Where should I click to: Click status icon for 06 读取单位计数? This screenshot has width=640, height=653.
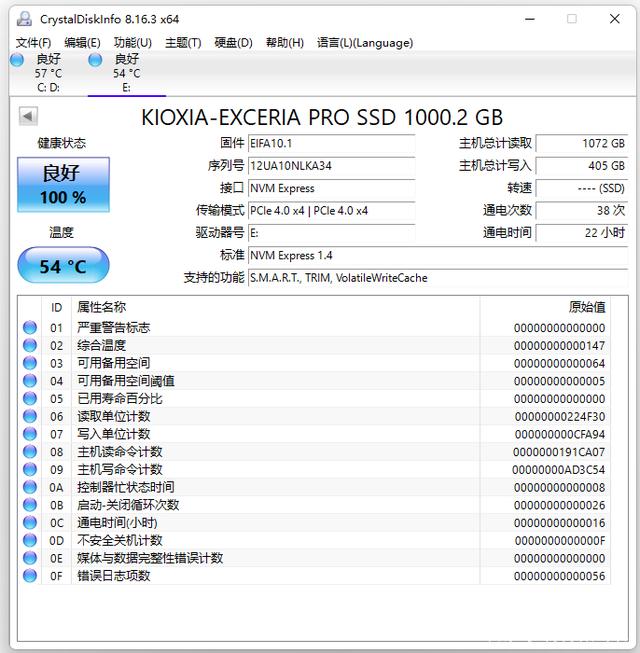pos(30,416)
